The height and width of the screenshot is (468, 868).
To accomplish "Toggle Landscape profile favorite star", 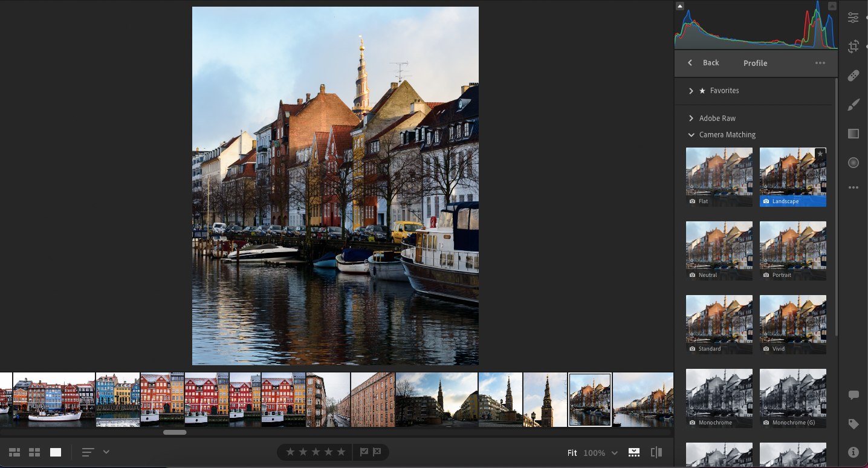I will coord(820,154).
